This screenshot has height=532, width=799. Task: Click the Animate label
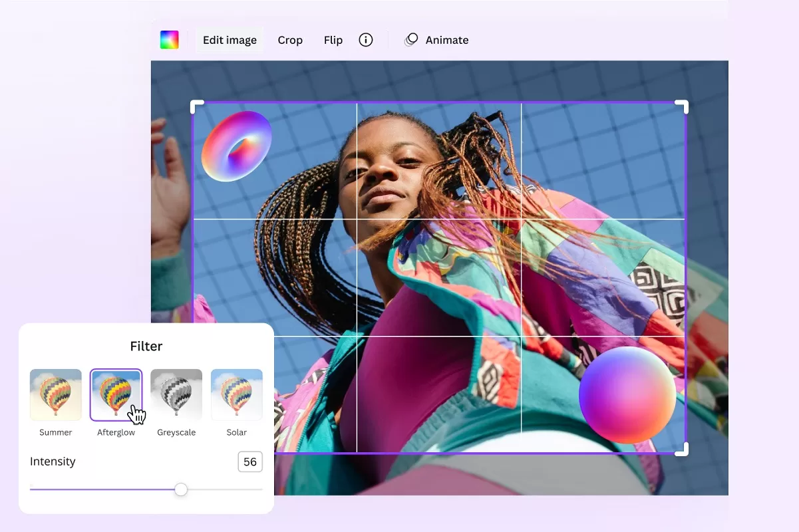pyautogui.click(x=447, y=40)
